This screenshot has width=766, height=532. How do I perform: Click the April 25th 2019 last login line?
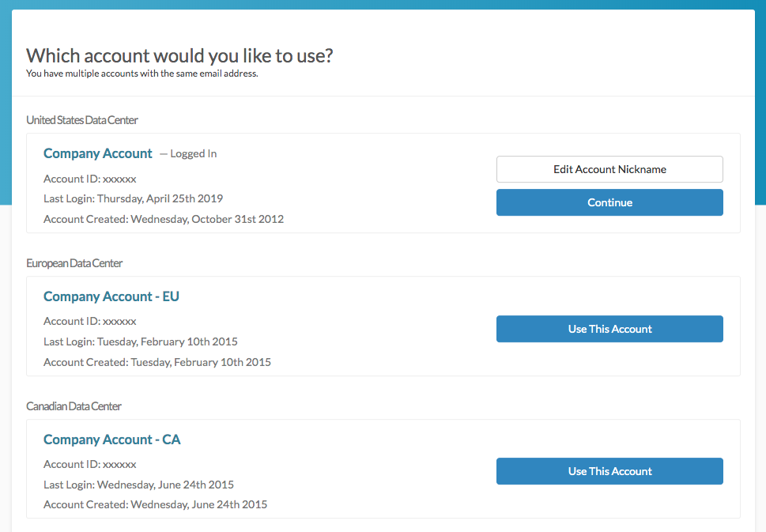point(134,198)
